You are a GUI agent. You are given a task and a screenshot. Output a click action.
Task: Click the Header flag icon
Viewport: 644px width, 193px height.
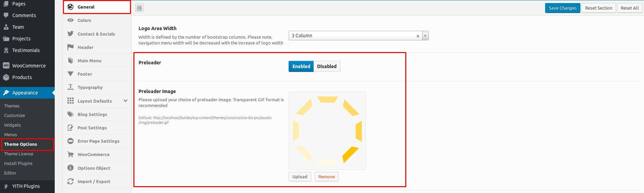pos(70,47)
